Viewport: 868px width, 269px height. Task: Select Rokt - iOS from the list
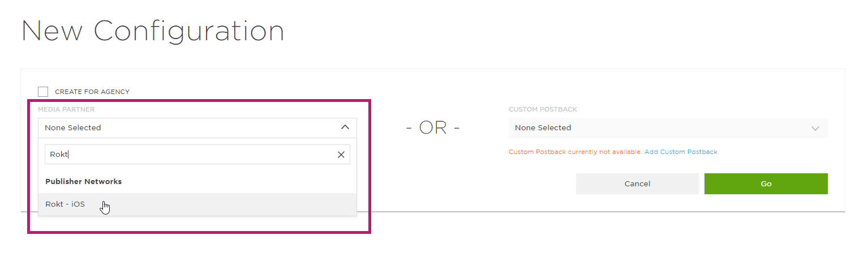point(197,204)
